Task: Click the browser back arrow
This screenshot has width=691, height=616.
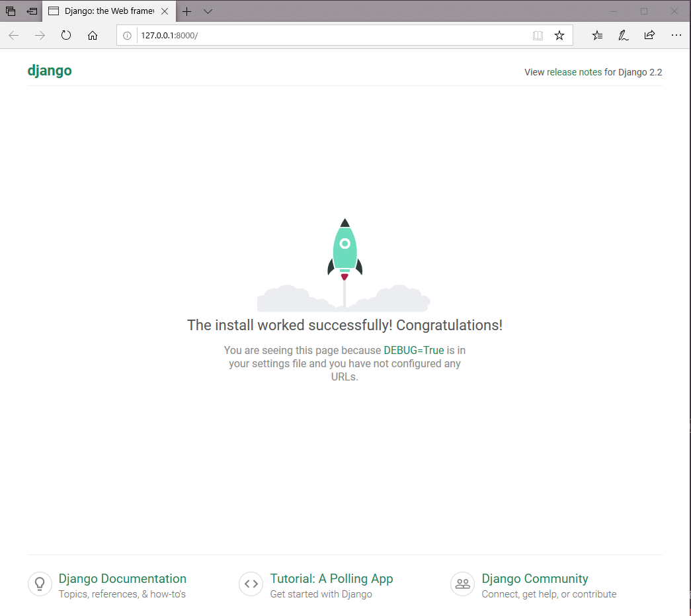Action: (14, 35)
